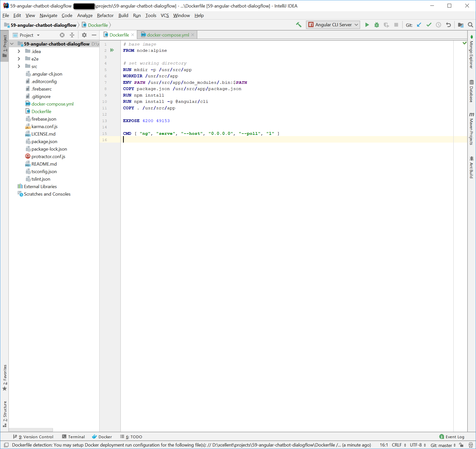Open the 6: TODO tool window
Screen dimensions: 476x449
point(131,437)
